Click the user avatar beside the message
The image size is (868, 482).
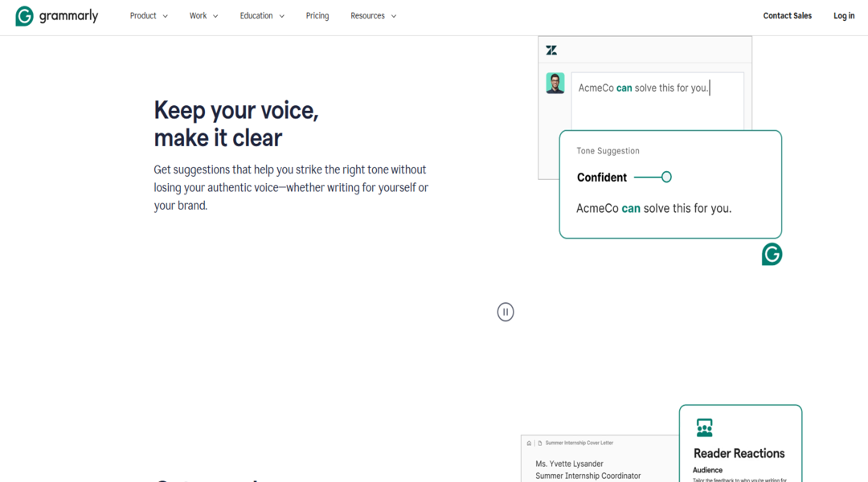click(x=555, y=84)
